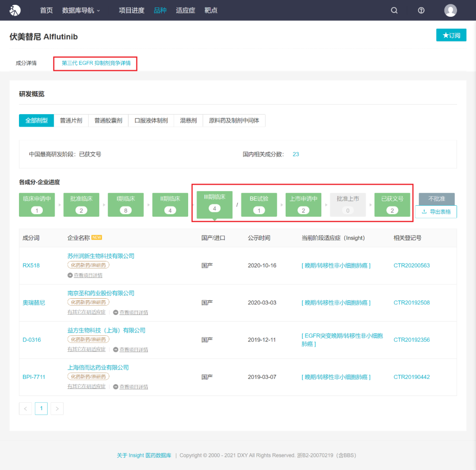Screen dimensions: 476x470
Task: Select the 已获文号 stage block
Action: pos(392,204)
